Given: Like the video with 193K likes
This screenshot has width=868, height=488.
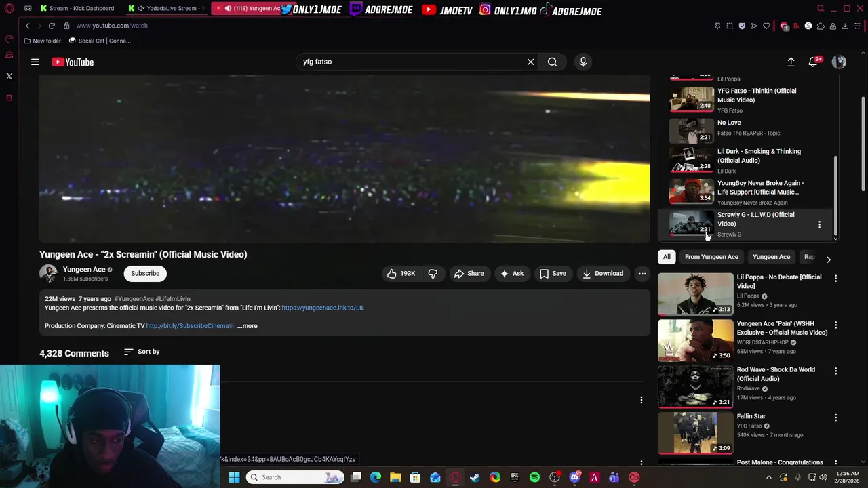Looking at the screenshot, I should point(401,274).
